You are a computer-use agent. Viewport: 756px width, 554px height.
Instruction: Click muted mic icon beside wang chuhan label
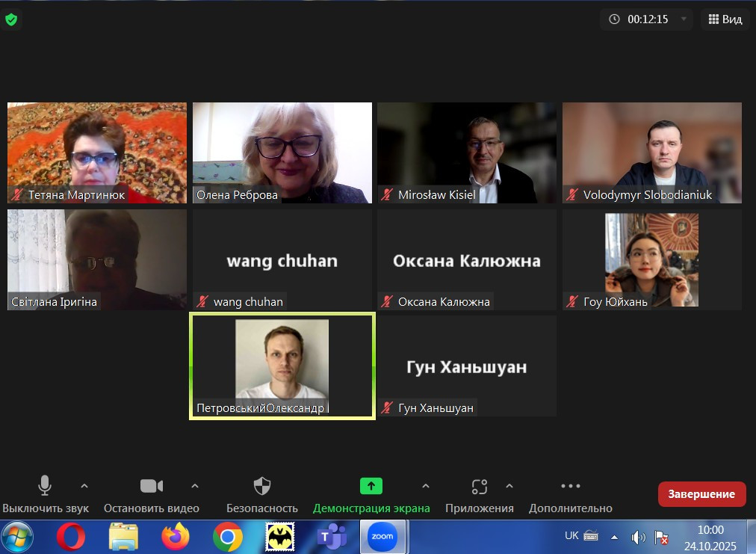(x=202, y=301)
